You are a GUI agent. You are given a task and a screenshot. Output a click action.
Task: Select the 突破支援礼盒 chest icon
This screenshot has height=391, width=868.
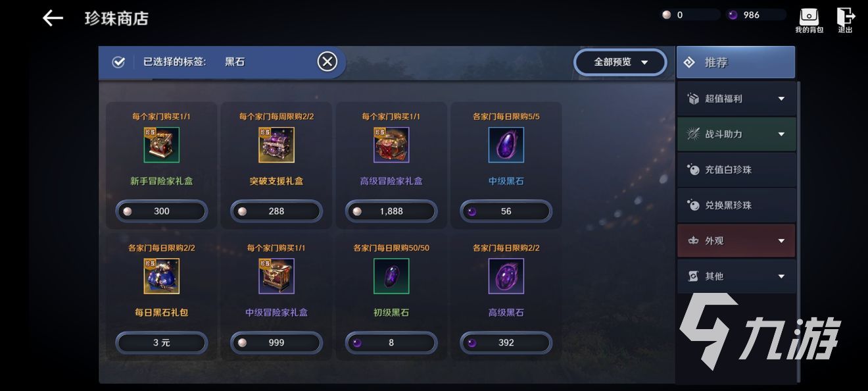pos(276,145)
